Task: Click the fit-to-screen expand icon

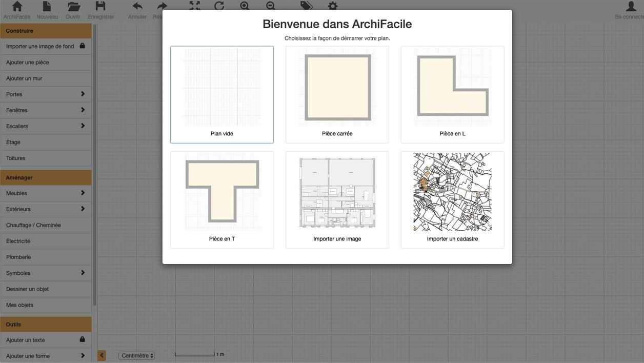Action: (x=194, y=6)
